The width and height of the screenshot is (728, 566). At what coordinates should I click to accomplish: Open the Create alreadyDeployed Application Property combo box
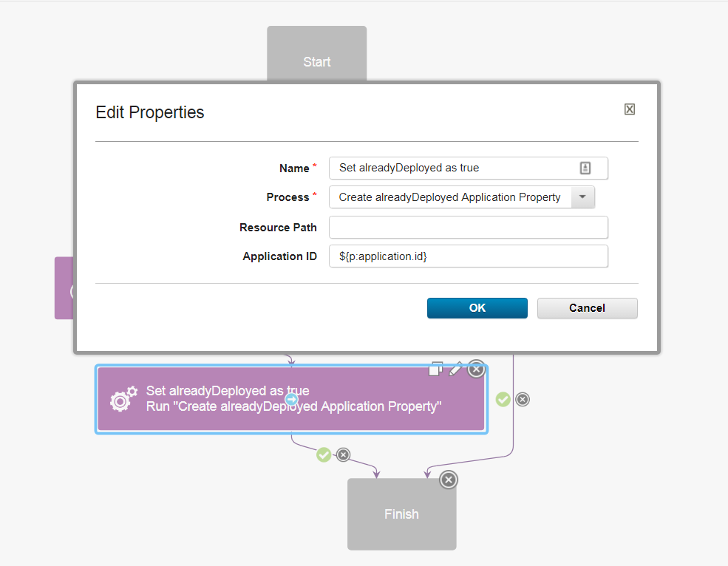[449, 197]
